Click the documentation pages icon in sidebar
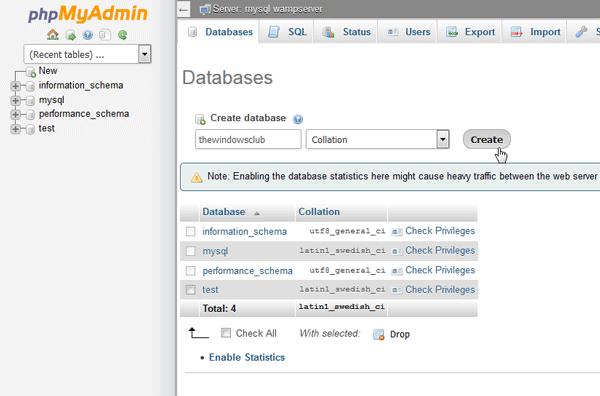The height and width of the screenshot is (396, 600). [x=105, y=35]
